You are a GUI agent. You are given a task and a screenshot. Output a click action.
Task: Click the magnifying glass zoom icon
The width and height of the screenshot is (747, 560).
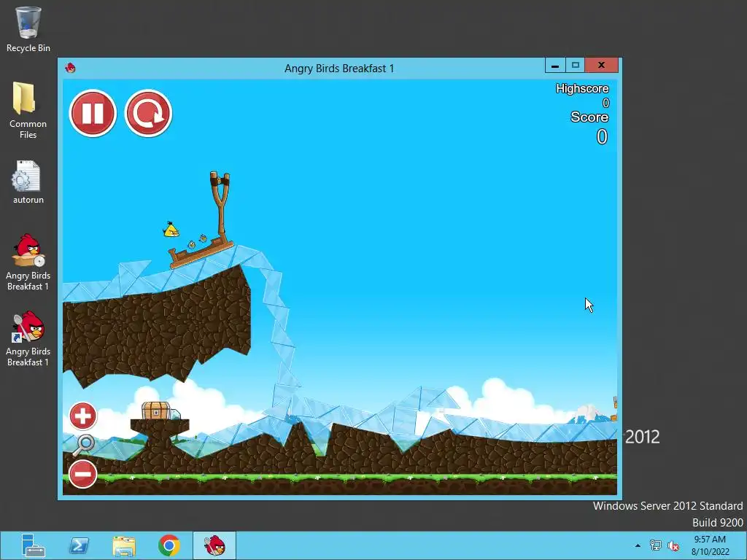[84, 446]
